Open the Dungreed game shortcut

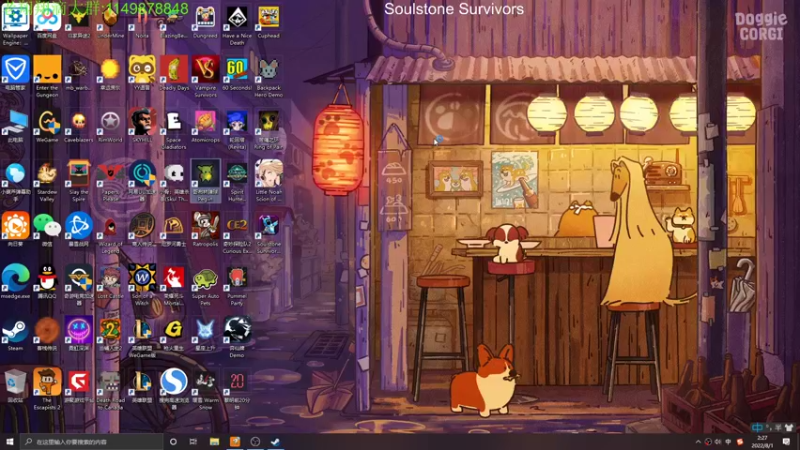[205, 24]
